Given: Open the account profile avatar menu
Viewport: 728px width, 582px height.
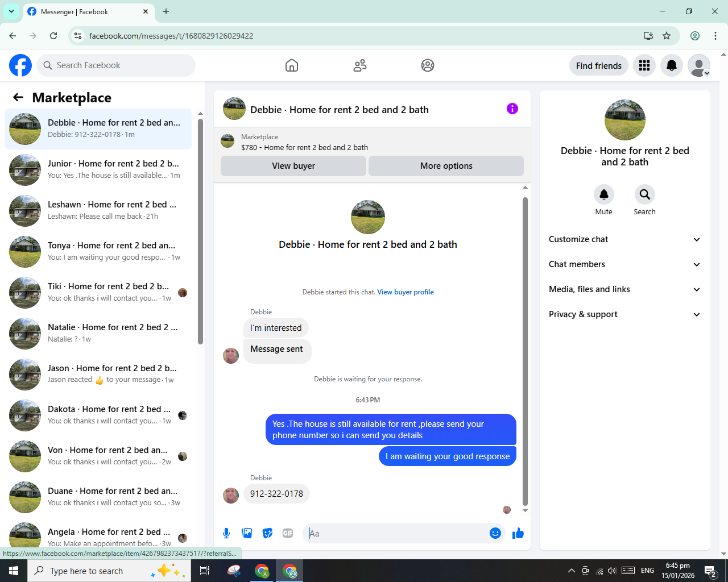Looking at the screenshot, I should pos(699,65).
